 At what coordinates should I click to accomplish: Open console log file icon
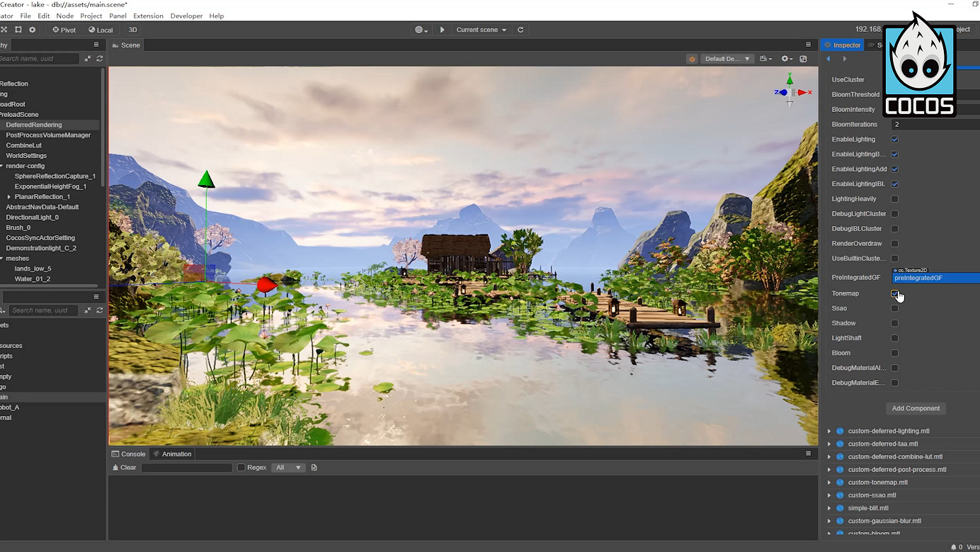(314, 468)
